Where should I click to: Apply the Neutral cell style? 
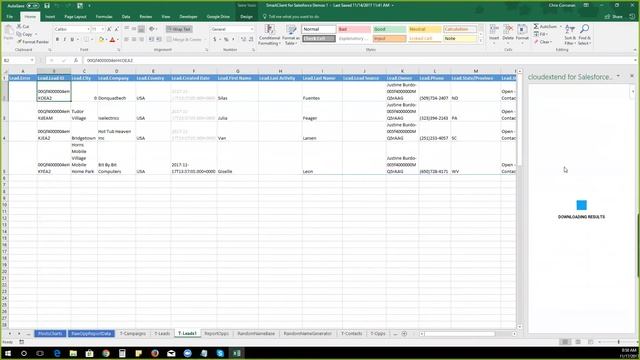point(424,29)
